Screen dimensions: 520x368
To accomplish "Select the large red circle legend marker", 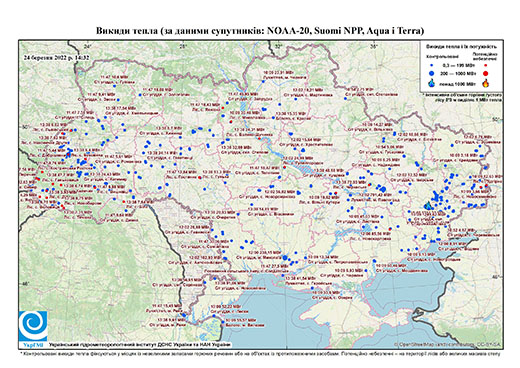I will 486,73.
